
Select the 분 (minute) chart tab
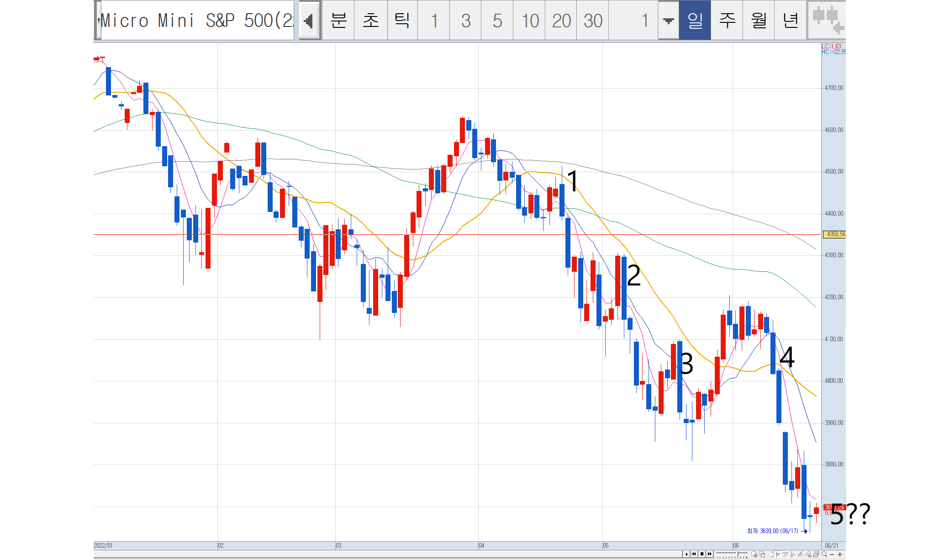pos(338,21)
